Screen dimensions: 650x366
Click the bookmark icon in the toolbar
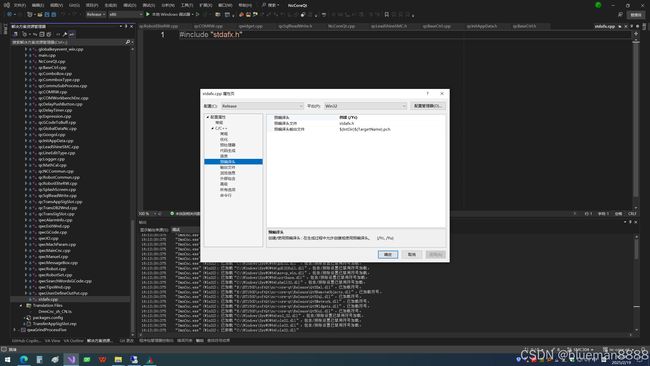click(387, 15)
